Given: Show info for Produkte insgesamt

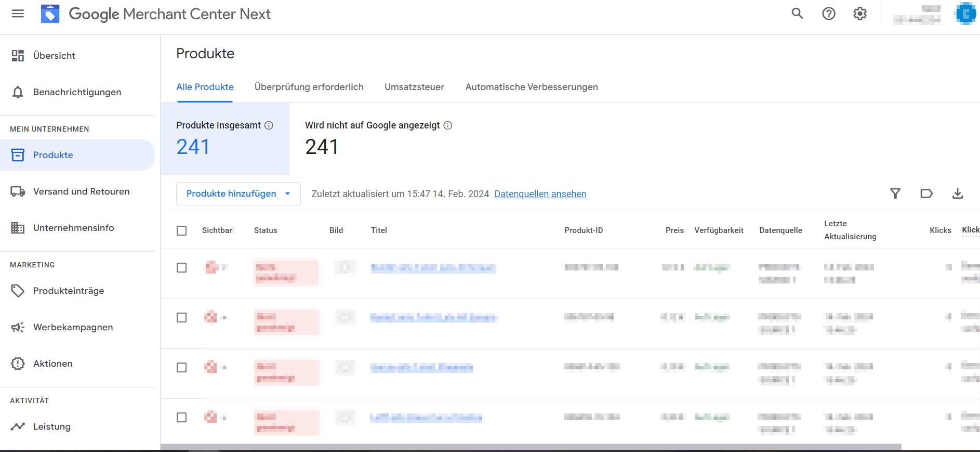Looking at the screenshot, I should [x=269, y=125].
